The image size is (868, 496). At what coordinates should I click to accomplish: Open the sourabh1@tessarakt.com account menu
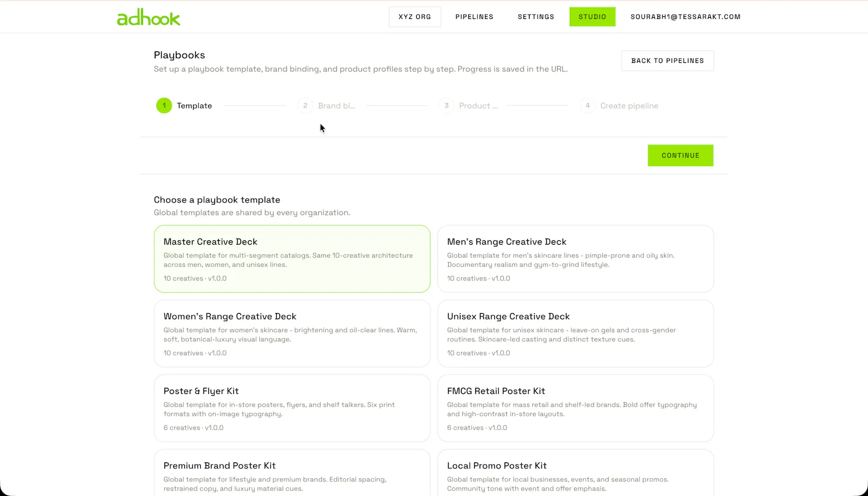pyautogui.click(x=685, y=17)
